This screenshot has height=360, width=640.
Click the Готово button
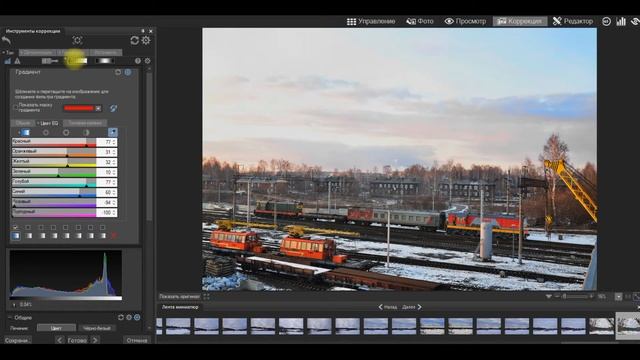[x=77, y=340]
